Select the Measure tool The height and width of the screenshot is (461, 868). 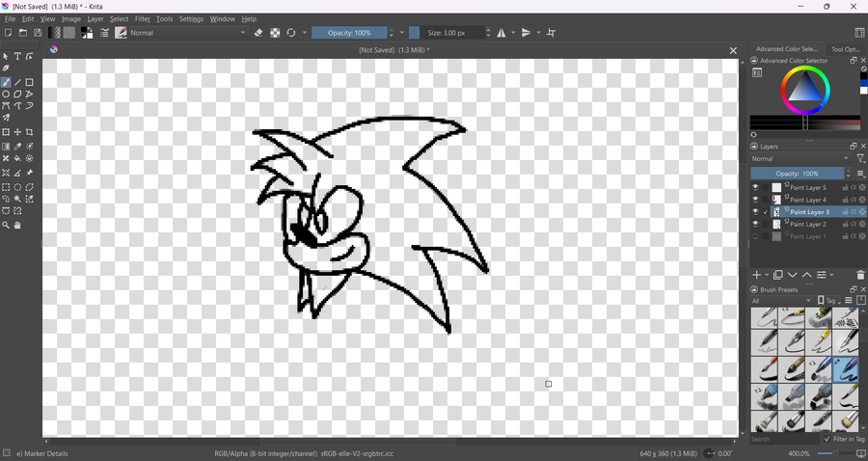pyautogui.click(x=17, y=173)
